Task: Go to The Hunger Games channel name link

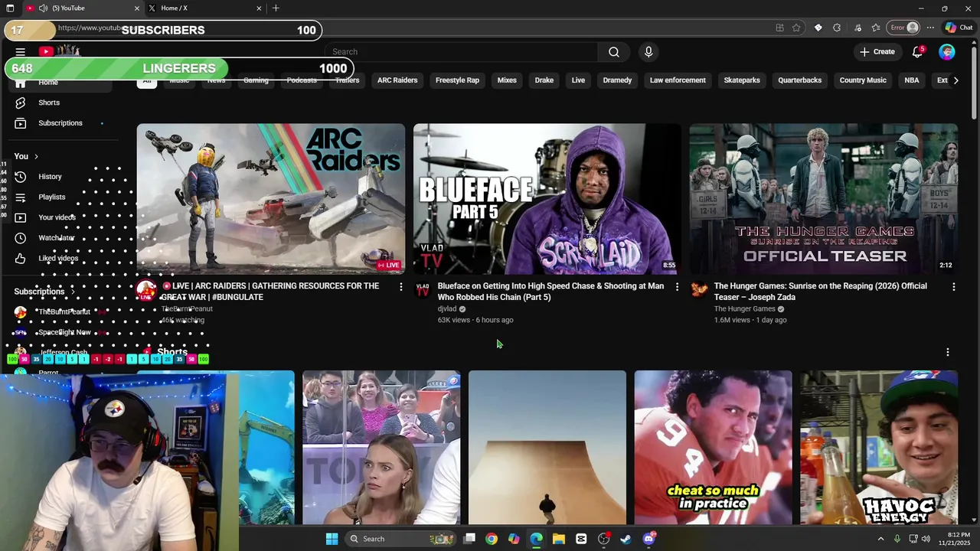Action: pos(744,309)
